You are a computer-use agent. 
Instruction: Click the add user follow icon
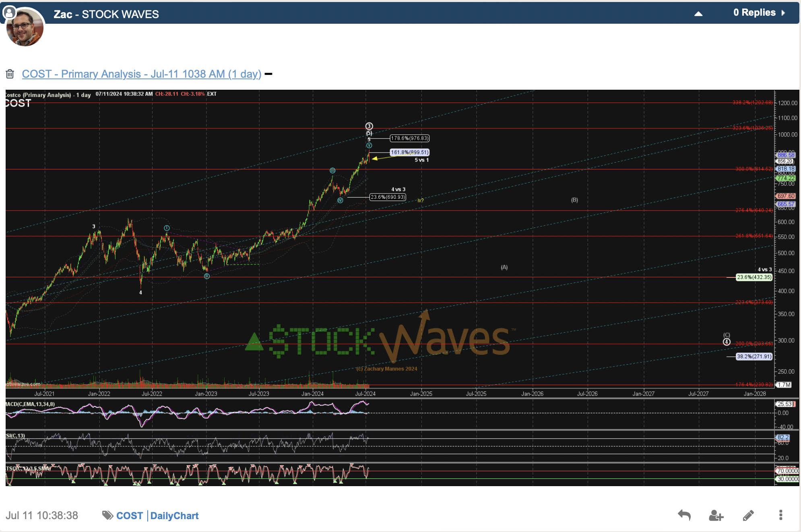(716, 516)
